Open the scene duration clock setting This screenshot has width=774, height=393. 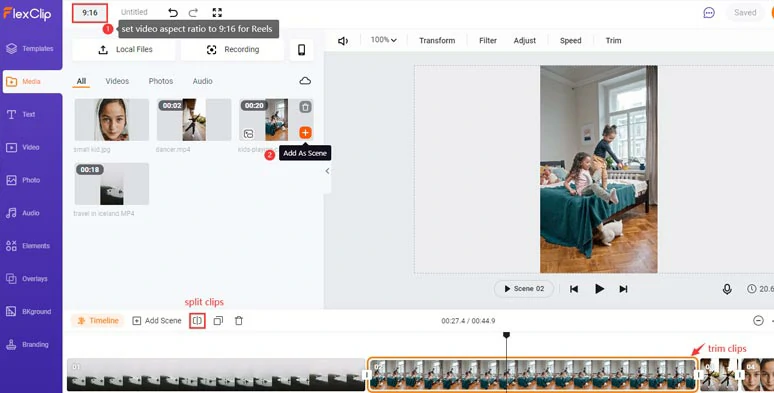pos(760,289)
